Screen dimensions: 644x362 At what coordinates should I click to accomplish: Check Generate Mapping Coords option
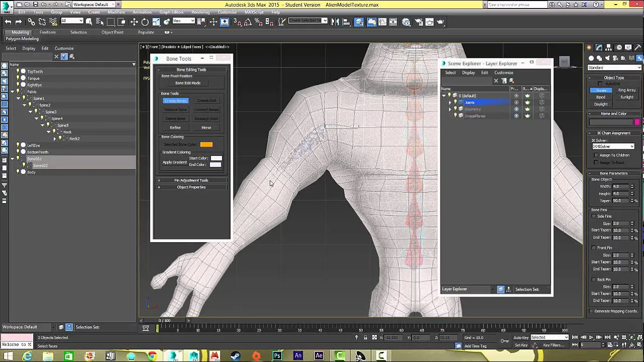coord(591,311)
